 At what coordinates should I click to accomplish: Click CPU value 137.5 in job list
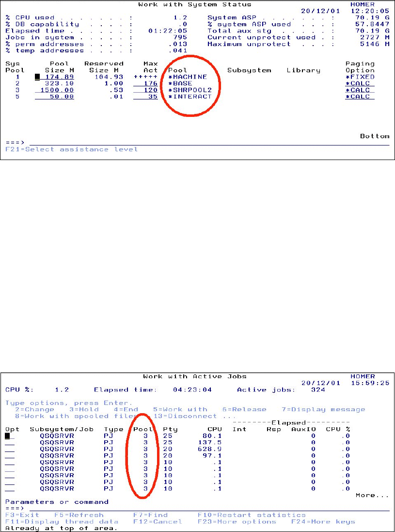pos(209,443)
